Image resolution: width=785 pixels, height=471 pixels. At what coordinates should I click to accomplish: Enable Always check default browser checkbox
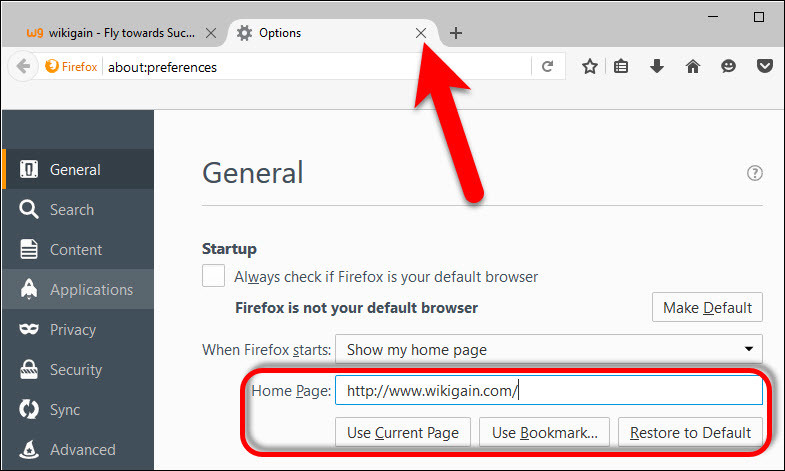213,276
